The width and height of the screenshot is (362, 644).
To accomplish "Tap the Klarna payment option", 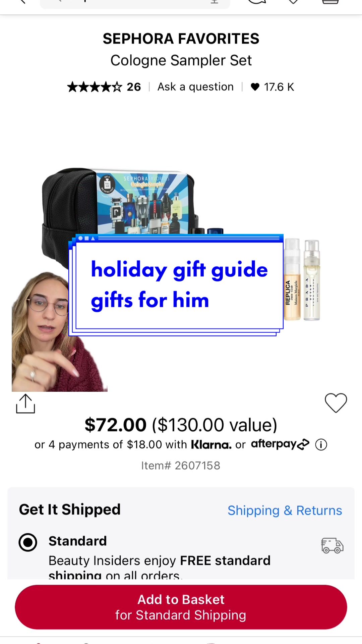I will [211, 445].
